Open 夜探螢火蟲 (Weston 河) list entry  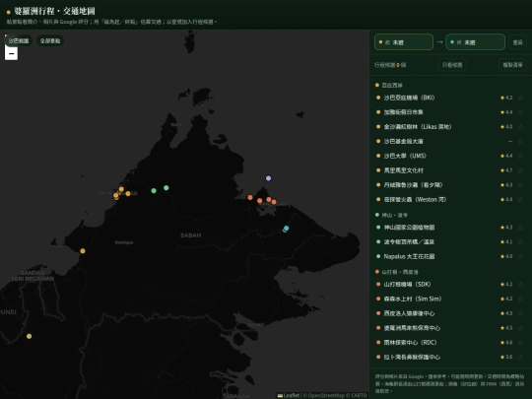tap(449, 199)
